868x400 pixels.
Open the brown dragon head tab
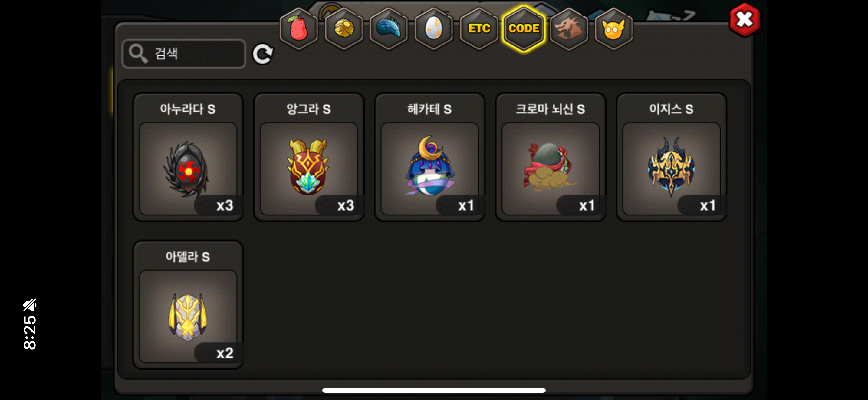coord(569,29)
